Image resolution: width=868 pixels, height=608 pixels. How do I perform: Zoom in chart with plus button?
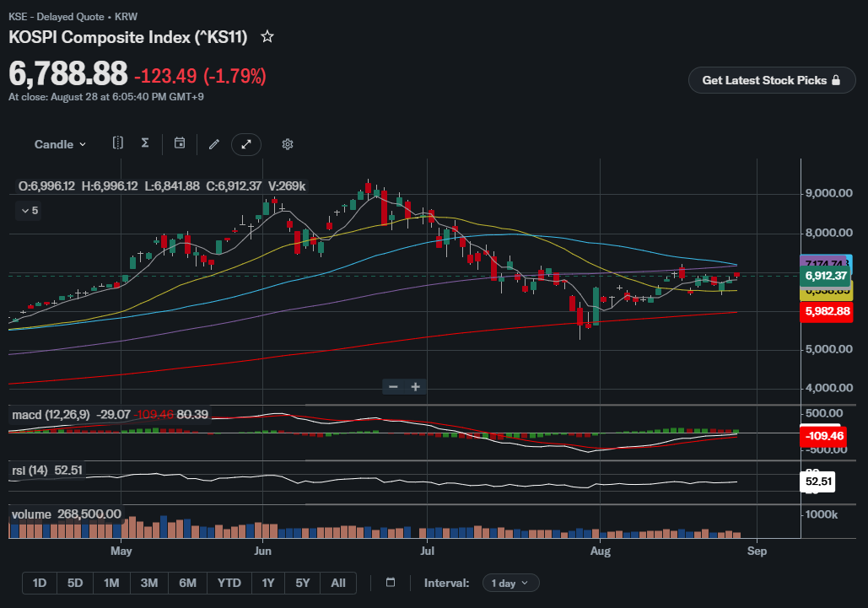tap(416, 387)
